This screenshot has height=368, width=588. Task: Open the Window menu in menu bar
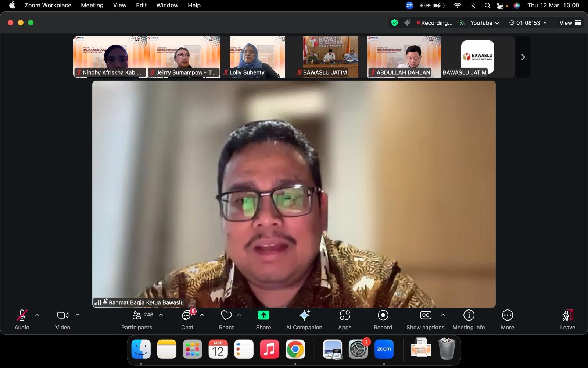click(167, 5)
